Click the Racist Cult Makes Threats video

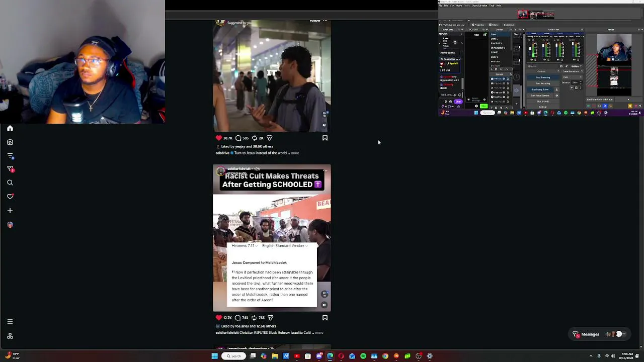tap(272, 238)
